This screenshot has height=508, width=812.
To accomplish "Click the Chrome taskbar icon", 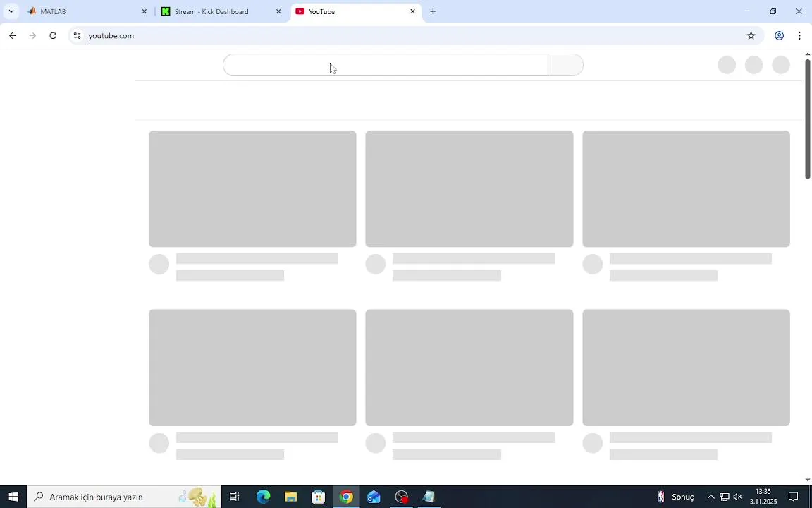I will tap(346, 497).
